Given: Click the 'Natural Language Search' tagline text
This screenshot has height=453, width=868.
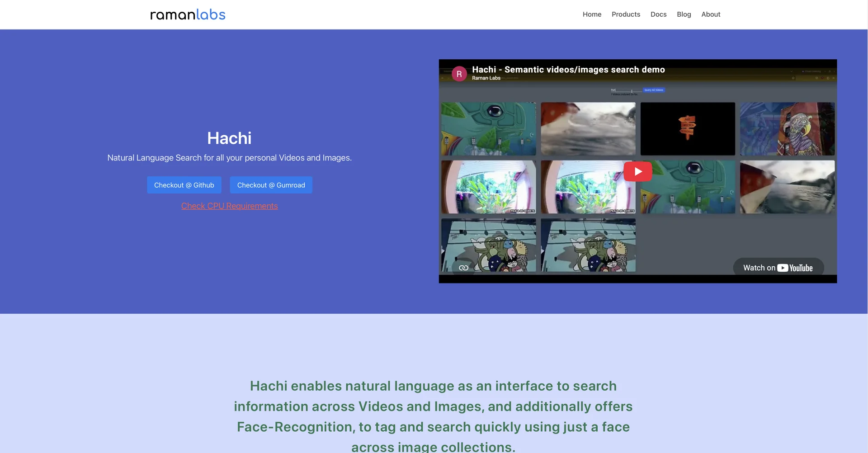Looking at the screenshot, I should point(229,158).
